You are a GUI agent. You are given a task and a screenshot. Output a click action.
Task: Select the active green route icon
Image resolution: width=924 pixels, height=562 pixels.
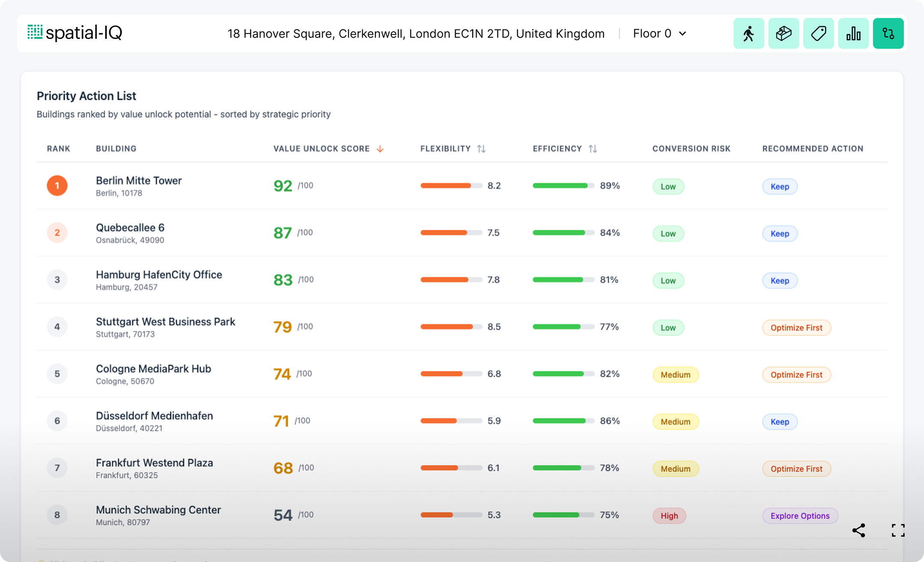click(888, 33)
